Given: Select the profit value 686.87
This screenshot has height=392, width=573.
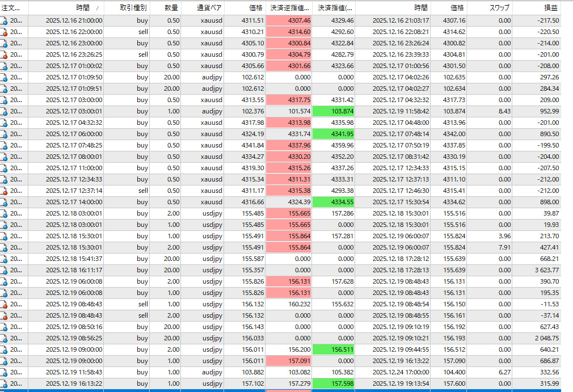Looking at the screenshot, I should [x=549, y=361].
